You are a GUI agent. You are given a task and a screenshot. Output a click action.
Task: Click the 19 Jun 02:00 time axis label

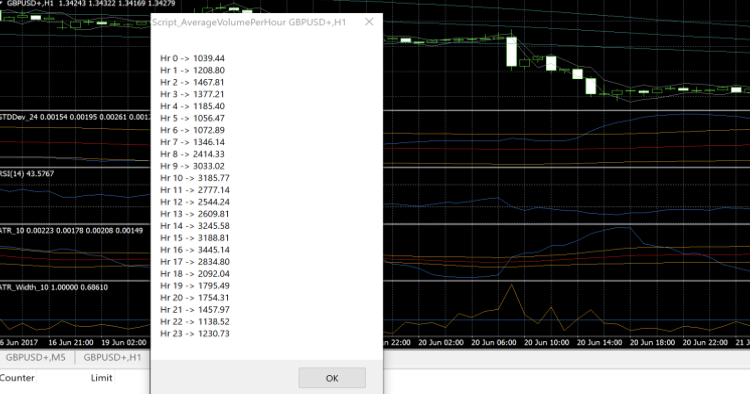click(x=124, y=342)
